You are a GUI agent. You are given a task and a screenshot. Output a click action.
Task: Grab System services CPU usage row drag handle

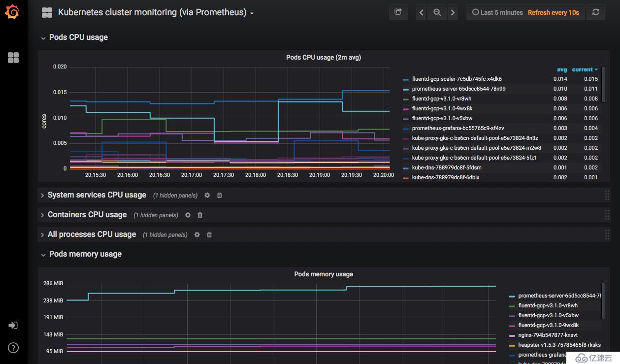point(607,195)
